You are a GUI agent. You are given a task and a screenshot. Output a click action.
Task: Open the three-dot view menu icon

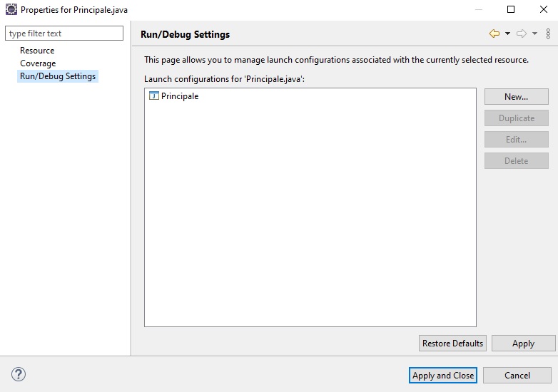tap(548, 33)
